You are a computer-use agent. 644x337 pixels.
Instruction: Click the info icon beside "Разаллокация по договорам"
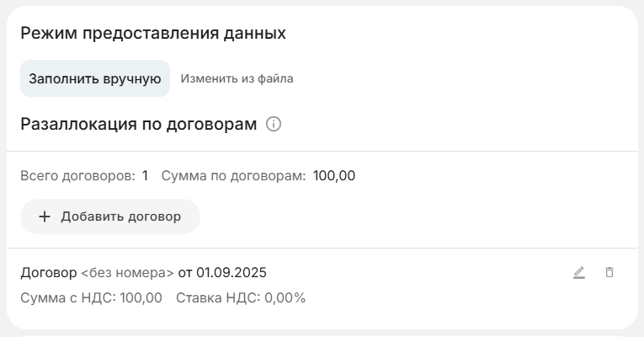(x=274, y=125)
